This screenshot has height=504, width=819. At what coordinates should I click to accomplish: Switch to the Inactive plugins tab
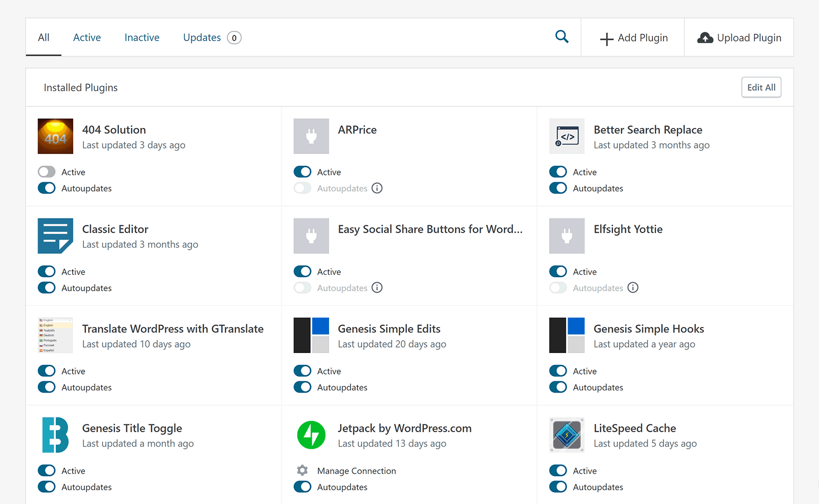[x=142, y=37]
